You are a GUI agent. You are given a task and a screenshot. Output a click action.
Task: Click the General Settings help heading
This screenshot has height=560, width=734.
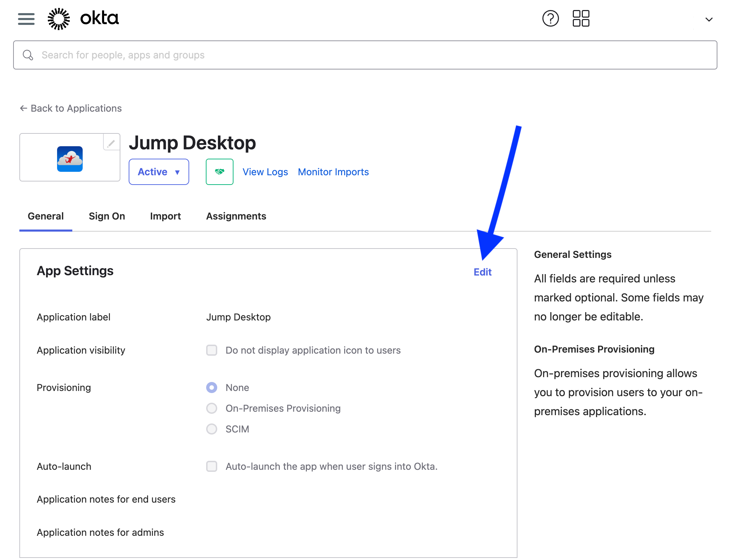pyautogui.click(x=573, y=254)
